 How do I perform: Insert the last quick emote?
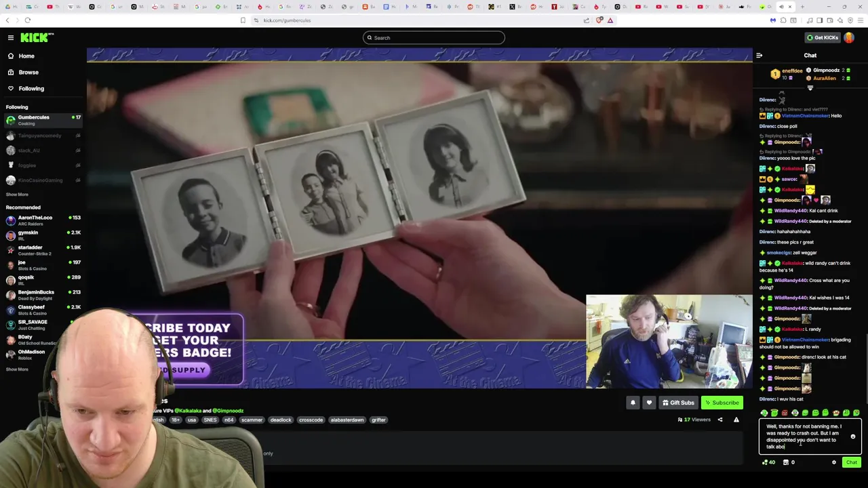click(x=856, y=413)
